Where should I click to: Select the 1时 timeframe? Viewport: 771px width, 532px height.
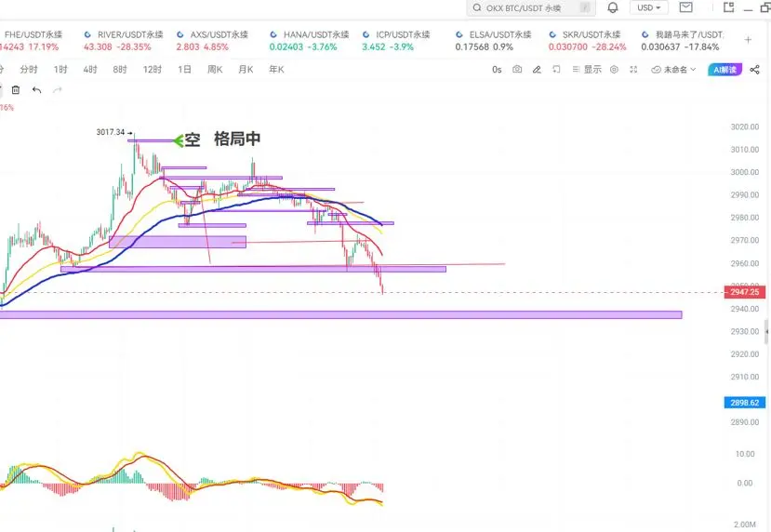pyautogui.click(x=60, y=70)
